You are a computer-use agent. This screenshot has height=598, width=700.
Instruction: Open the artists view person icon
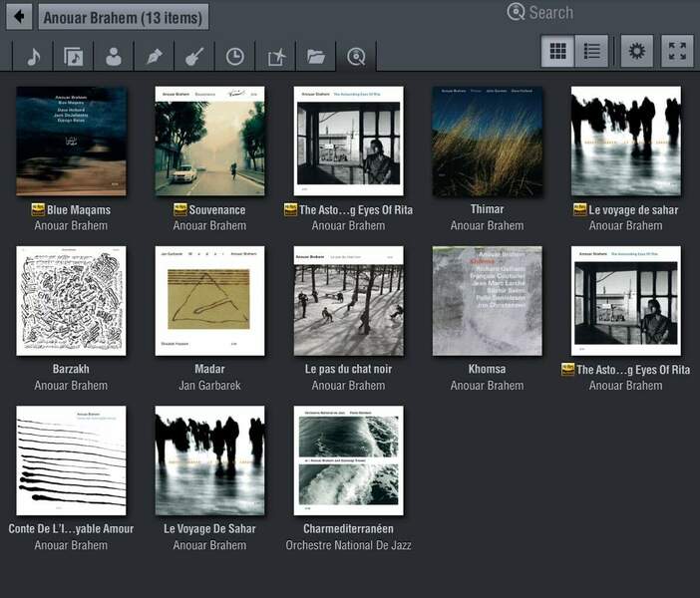114,57
